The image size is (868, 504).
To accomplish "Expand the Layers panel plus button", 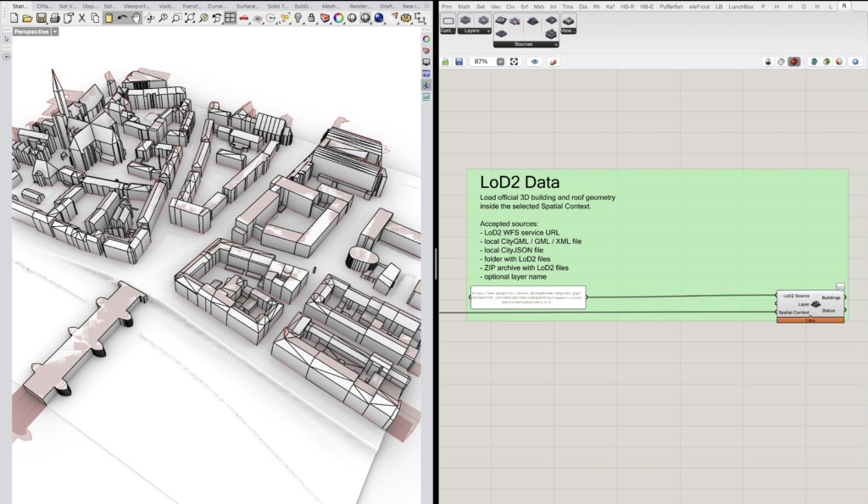I will pyautogui.click(x=488, y=31).
